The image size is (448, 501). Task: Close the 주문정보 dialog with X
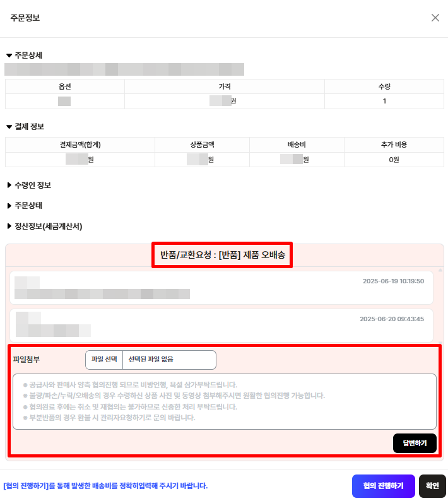click(435, 18)
